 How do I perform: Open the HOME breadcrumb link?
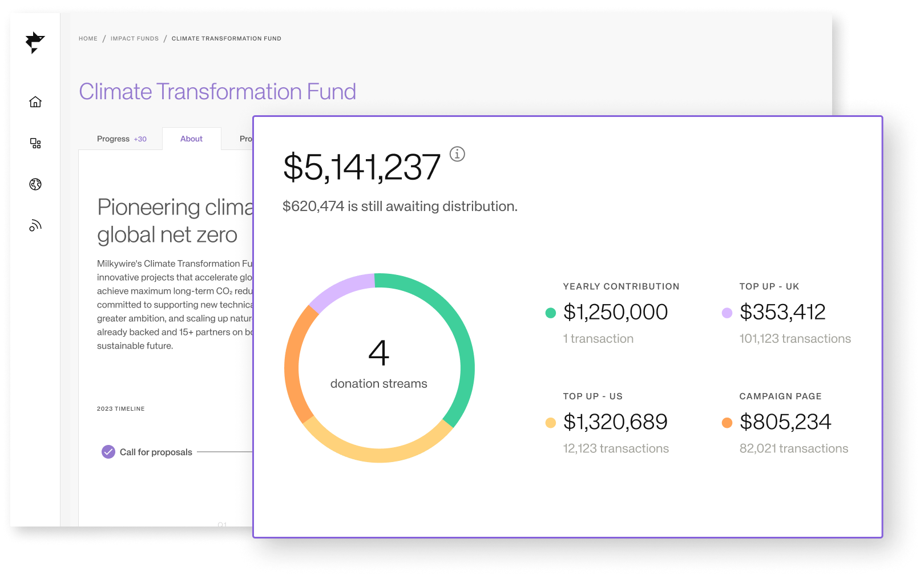click(88, 38)
